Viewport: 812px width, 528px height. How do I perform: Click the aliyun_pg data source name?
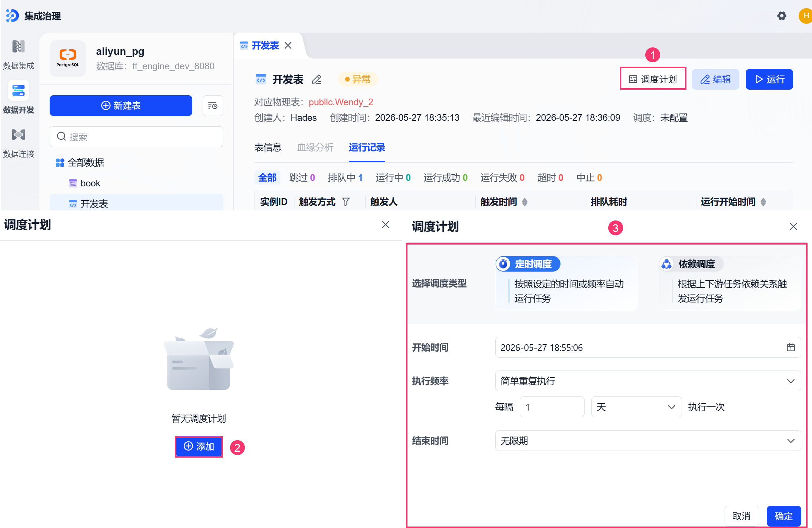click(x=120, y=51)
